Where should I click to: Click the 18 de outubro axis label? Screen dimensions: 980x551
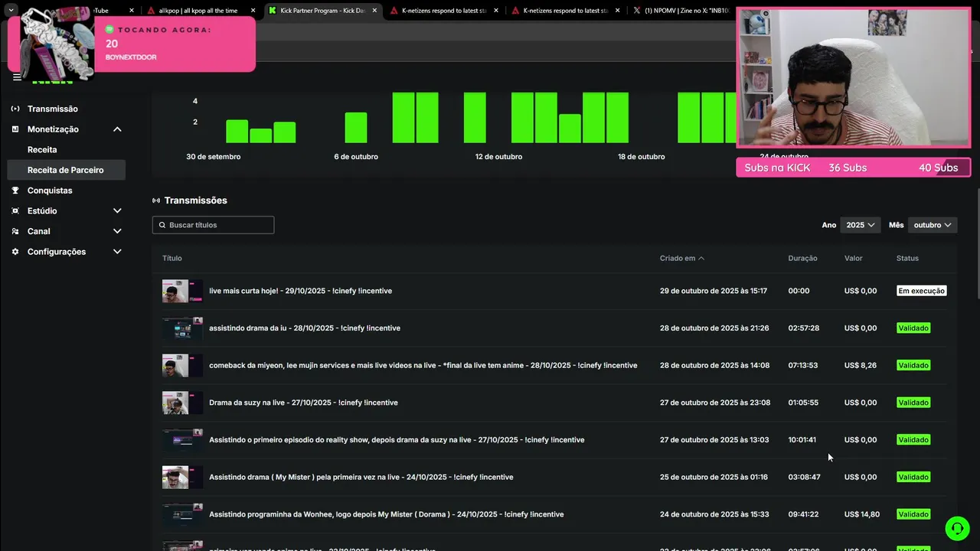[x=642, y=157]
